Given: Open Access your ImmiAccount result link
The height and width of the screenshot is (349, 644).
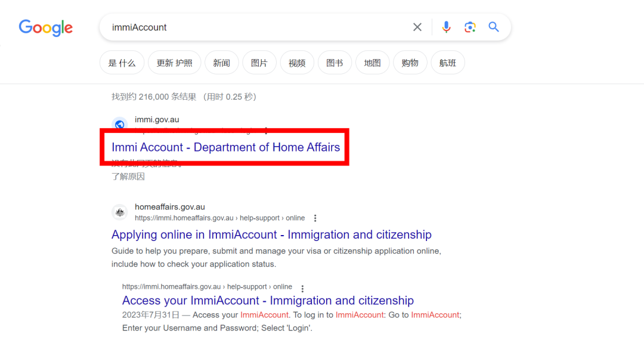Looking at the screenshot, I should (268, 301).
